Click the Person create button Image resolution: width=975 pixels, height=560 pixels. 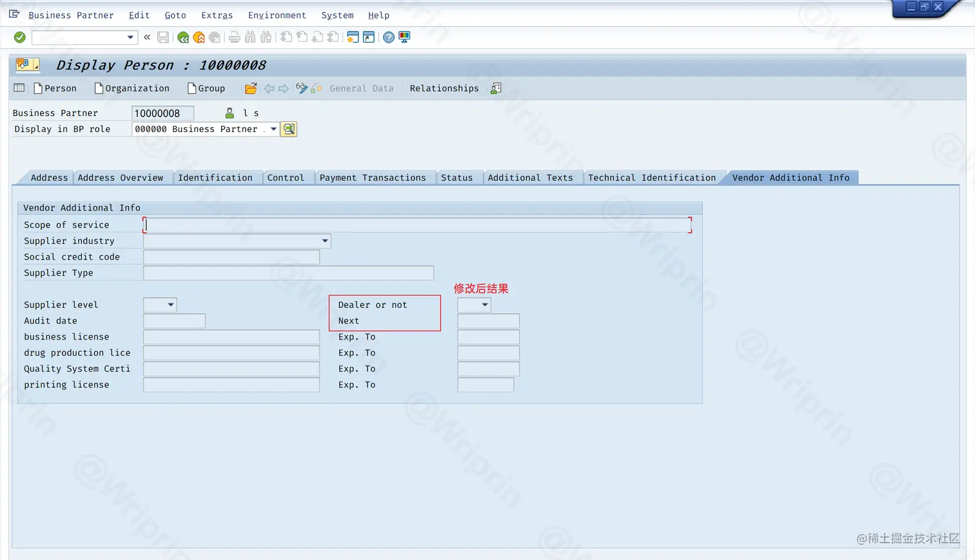[55, 88]
